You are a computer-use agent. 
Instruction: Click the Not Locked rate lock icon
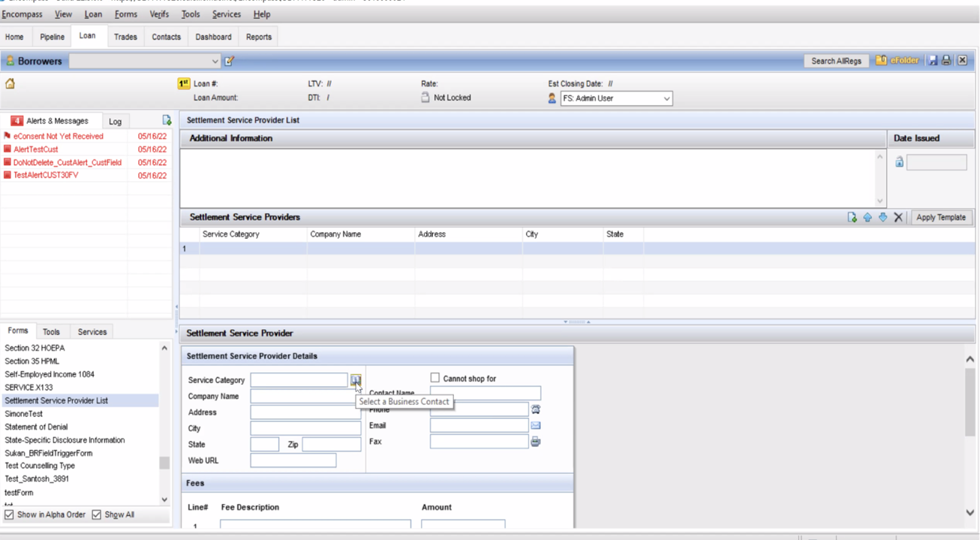click(x=425, y=98)
